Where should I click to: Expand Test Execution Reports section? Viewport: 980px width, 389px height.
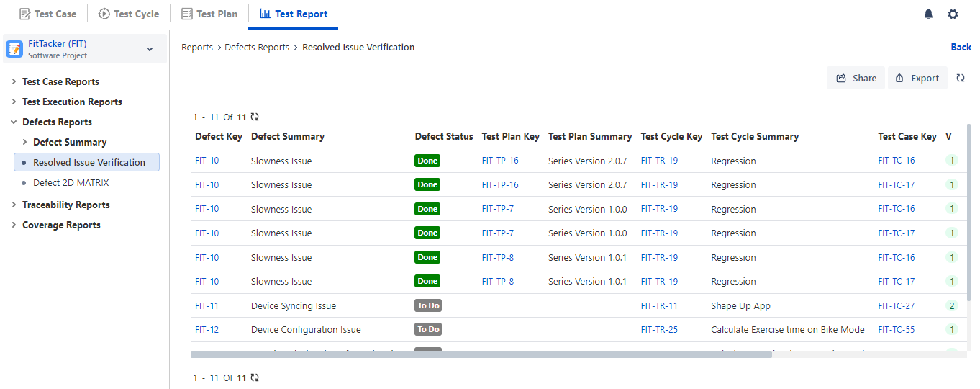coord(14,102)
